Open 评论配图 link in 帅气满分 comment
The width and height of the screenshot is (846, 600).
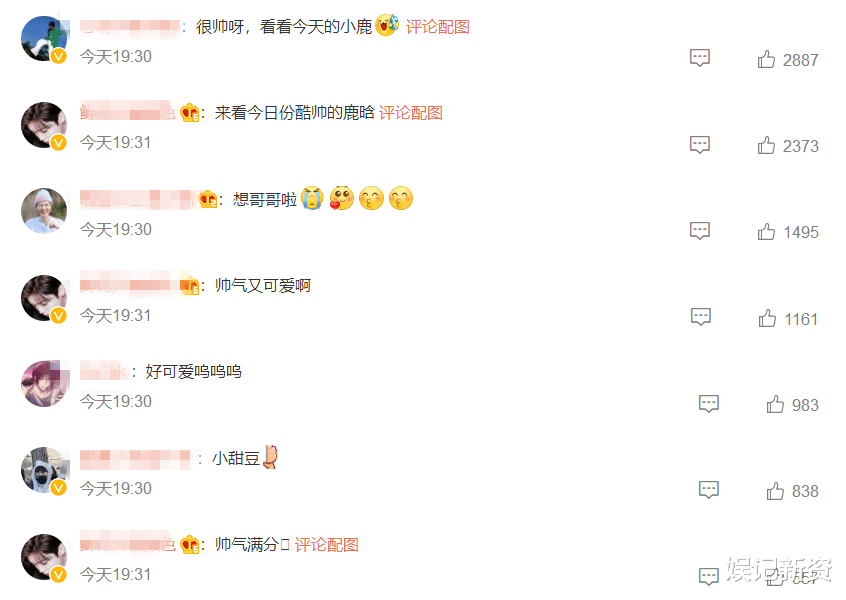pos(326,544)
